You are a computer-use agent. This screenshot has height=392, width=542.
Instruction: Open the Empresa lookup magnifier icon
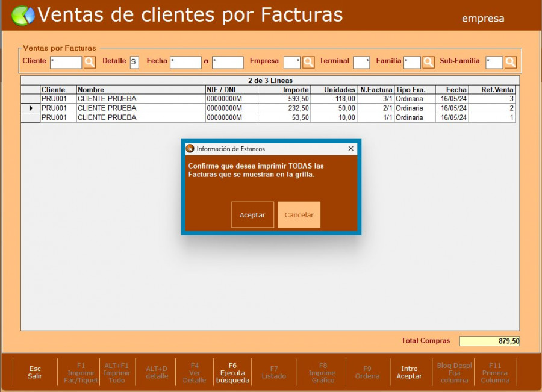308,62
